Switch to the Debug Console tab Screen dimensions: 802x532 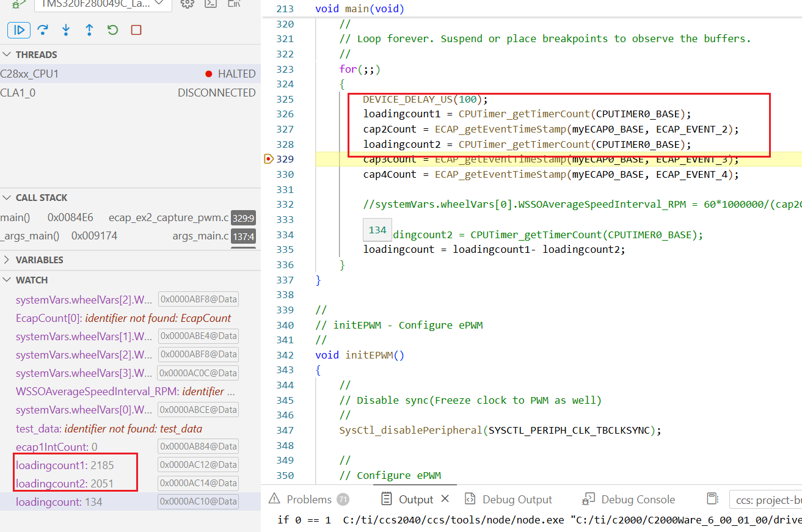point(629,500)
